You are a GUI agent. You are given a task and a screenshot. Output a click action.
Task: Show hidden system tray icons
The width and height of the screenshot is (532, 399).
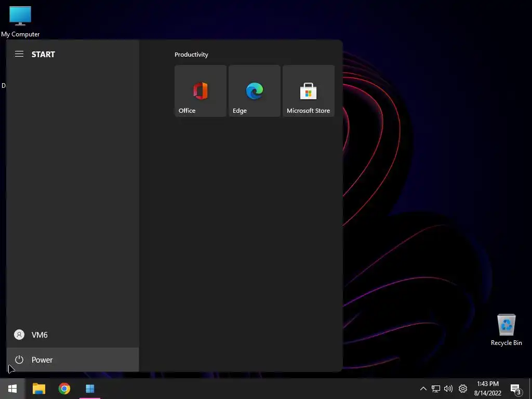(x=423, y=389)
